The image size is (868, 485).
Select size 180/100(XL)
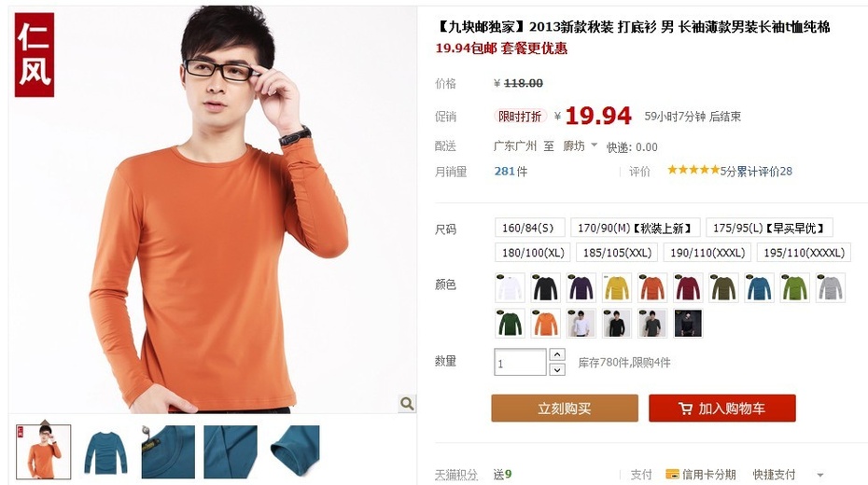click(533, 253)
